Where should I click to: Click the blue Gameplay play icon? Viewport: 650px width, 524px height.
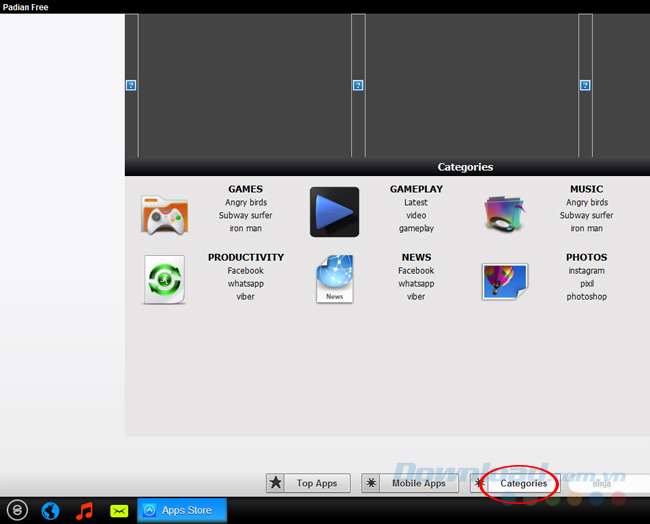[334, 212]
